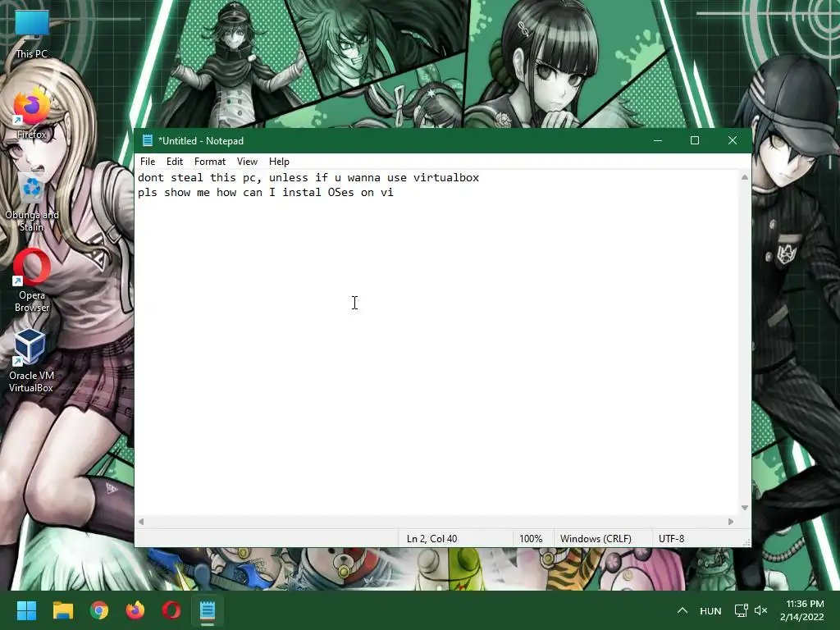Open Notepad Help menu

[x=279, y=162]
